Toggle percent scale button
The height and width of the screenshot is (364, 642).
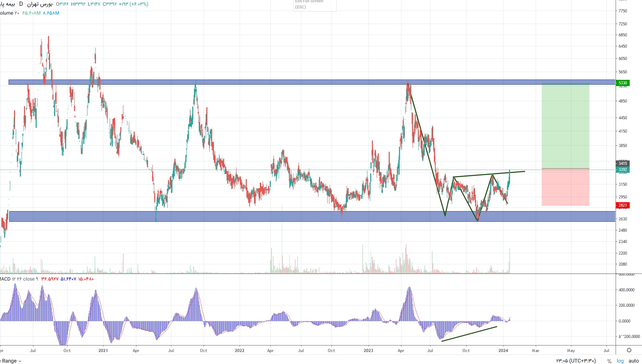pyautogui.click(x=609, y=361)
